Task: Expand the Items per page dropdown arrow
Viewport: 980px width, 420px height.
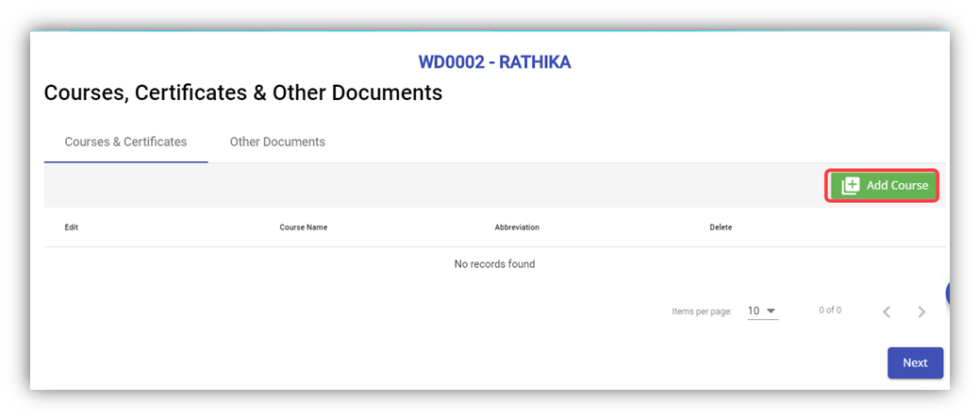Action: tap(772, 311)
